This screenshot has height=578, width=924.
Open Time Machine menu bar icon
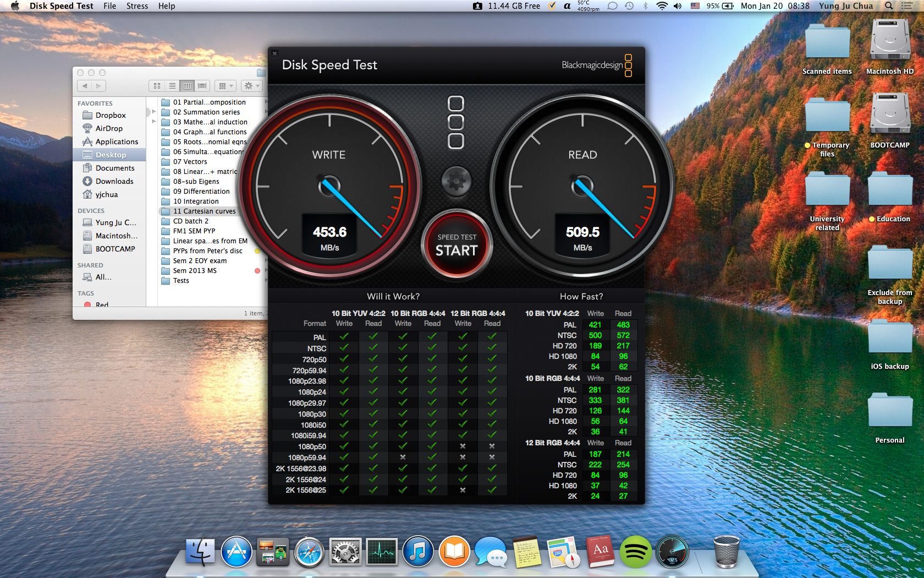[x=629, y=6]
